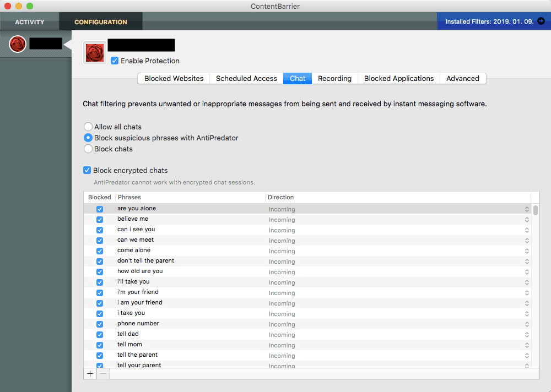Select the Allow all chats option
This screenshot has height=392, width=551.
(x=88, y=126)
